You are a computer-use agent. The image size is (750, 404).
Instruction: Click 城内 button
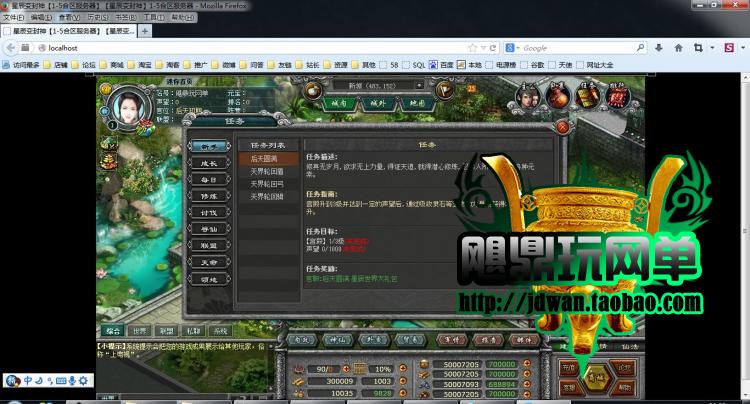coord(339,103)
